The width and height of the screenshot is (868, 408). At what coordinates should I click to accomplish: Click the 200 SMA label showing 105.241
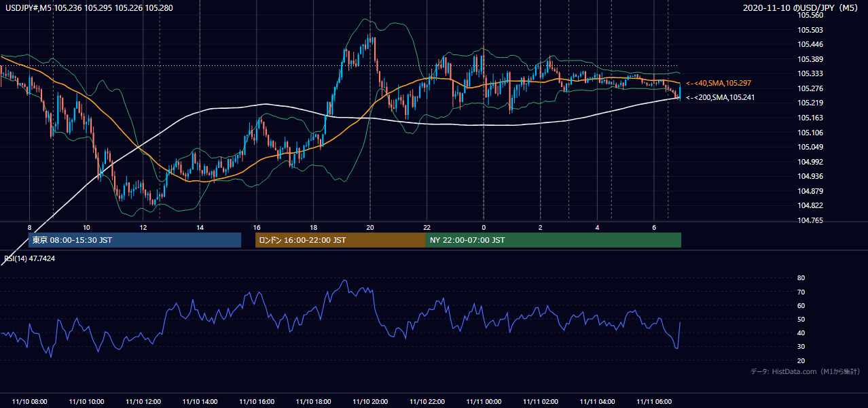(720, 97)
